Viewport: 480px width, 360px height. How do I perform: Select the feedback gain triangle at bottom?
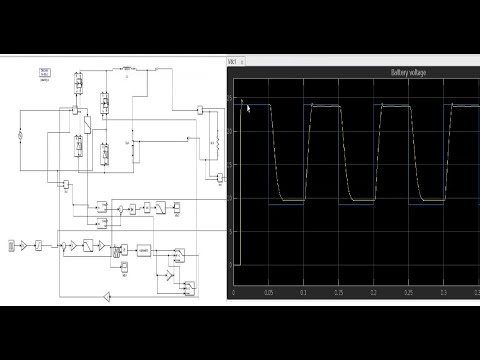coord(107,297)
